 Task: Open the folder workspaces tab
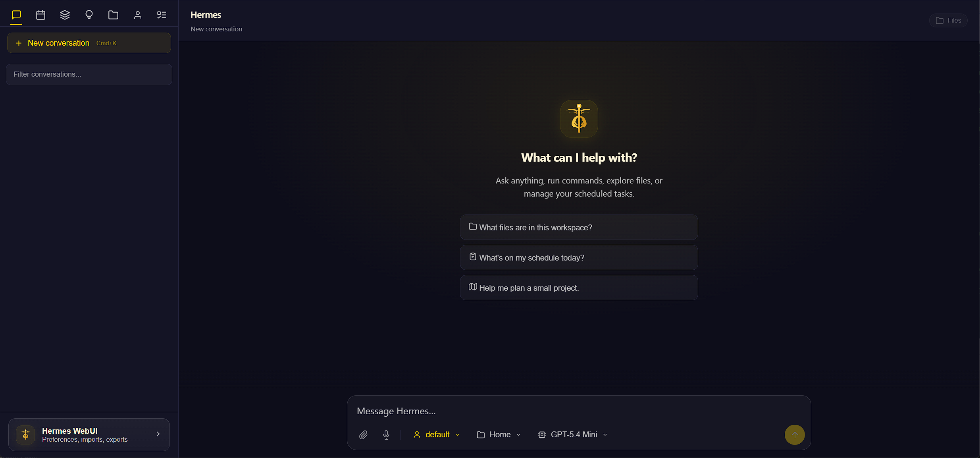click(x=113, y=15)
